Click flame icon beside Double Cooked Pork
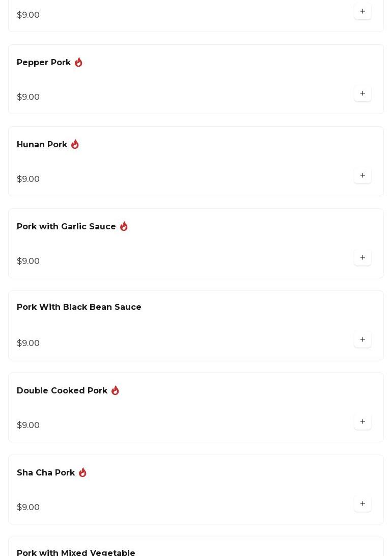The height and width of the screenshot is (556, 392). point(115,390)
